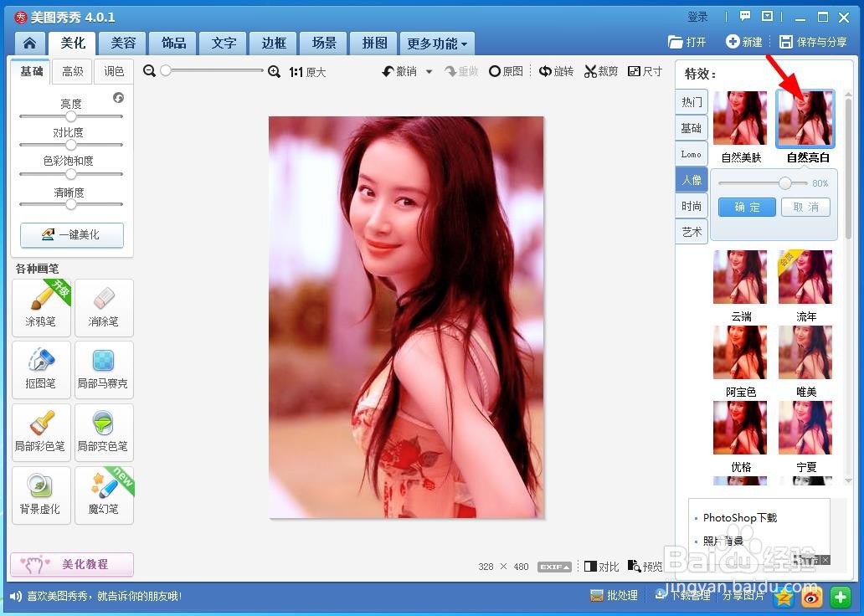The image size is (864, 616).
Task: Select the 基础 basic sub-tab
Action: tap(31, 72)
